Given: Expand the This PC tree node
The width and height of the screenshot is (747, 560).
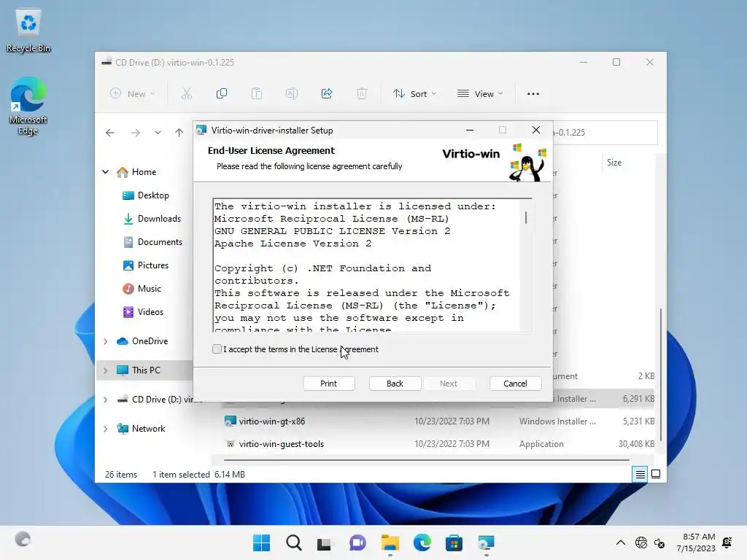Looking at the screenshot, I should (105, 370).
